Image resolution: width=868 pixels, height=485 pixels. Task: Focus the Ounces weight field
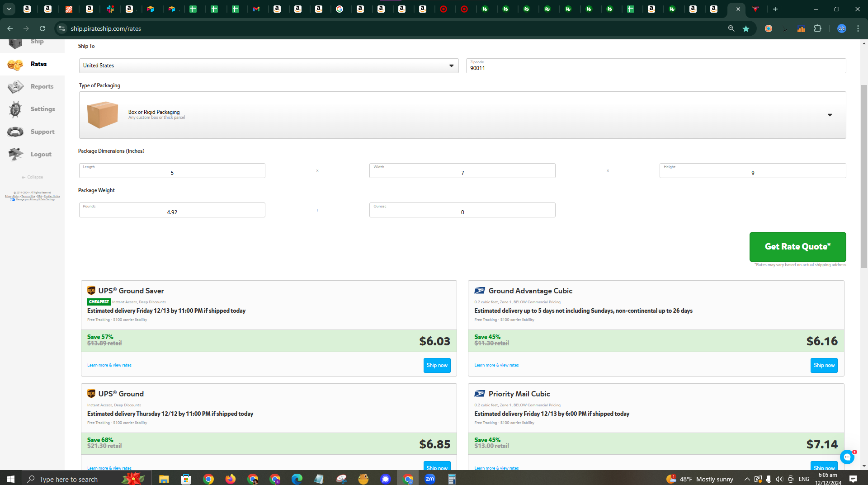(x=462, y=210)
